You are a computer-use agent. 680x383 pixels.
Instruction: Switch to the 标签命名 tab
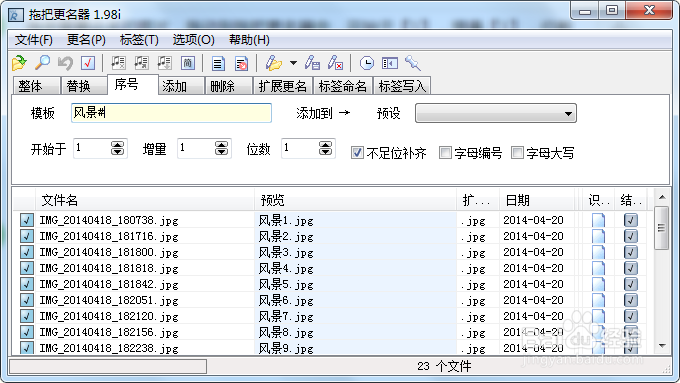pos(343,86)
